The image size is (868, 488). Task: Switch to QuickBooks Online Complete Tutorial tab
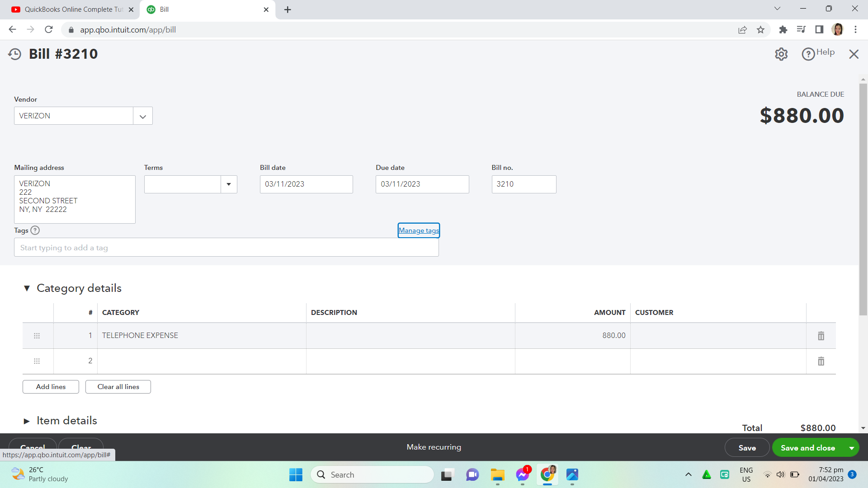[72, 9]
